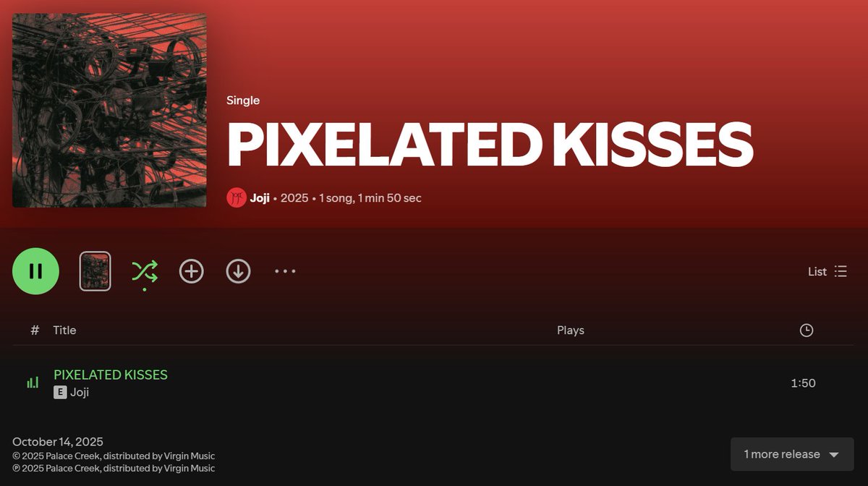Open the List view options
This screenshot has height=486, width=868.
click(827, 271)
